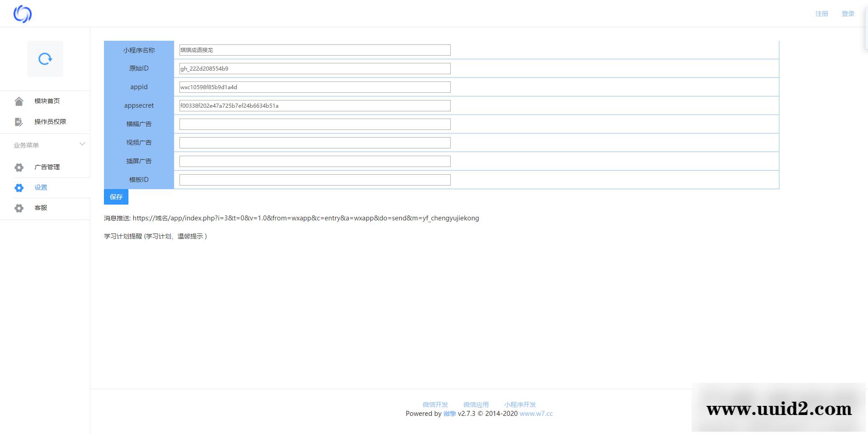
Task: Focus the 小程序名称 input field
Action: click(x=315, y=50)
